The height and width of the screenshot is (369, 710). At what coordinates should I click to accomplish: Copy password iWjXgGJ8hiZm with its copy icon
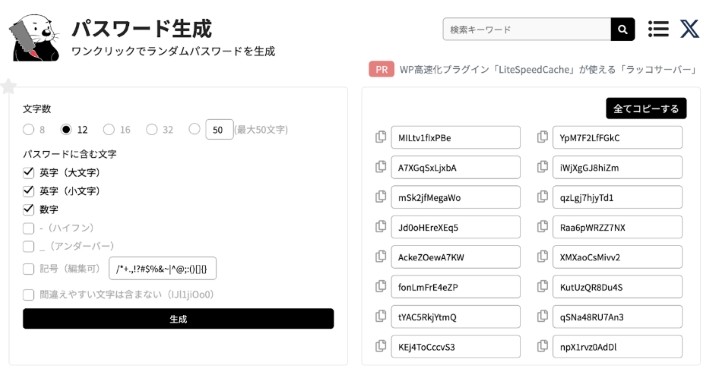(x=542, y=167)
